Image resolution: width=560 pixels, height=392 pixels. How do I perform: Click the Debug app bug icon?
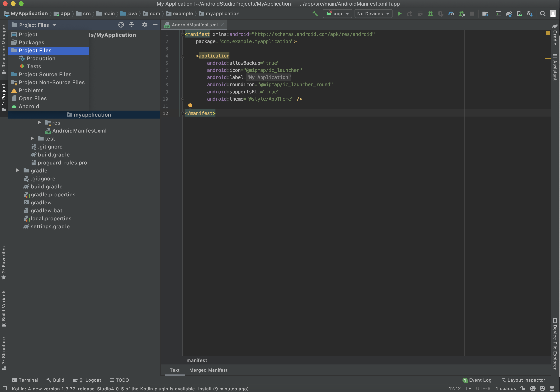tap(430, 14)
